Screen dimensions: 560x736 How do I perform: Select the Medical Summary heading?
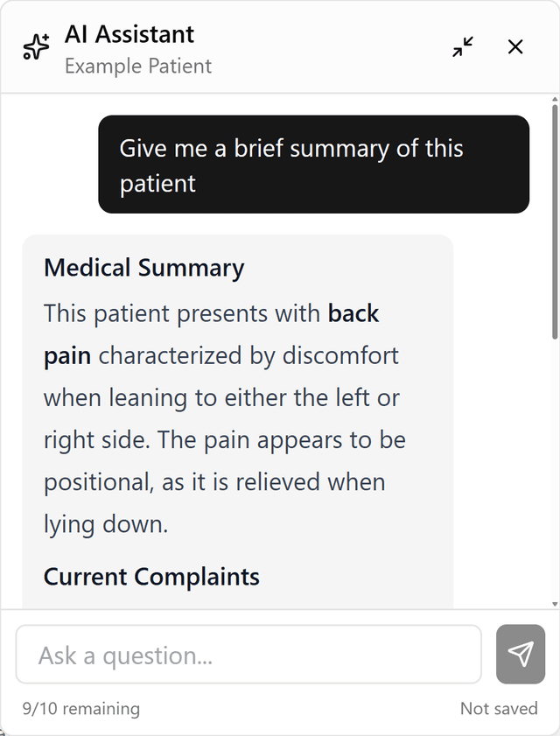coord(143,268)
